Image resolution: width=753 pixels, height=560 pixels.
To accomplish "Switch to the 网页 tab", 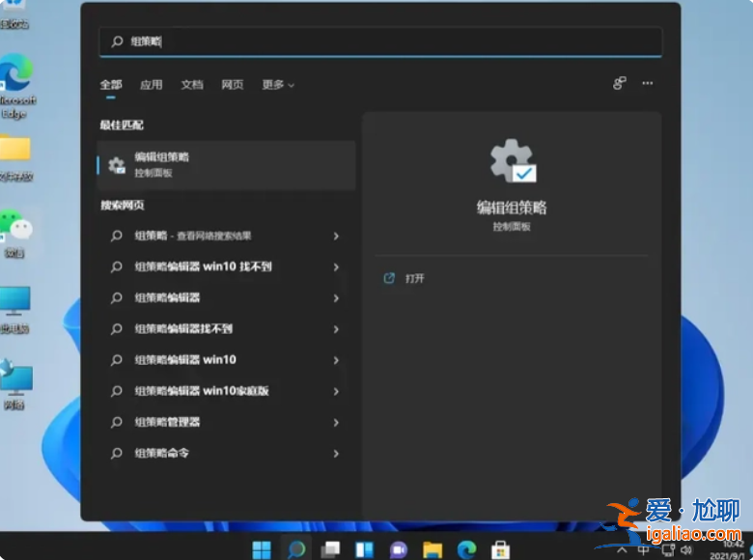I will click(233, 85).
